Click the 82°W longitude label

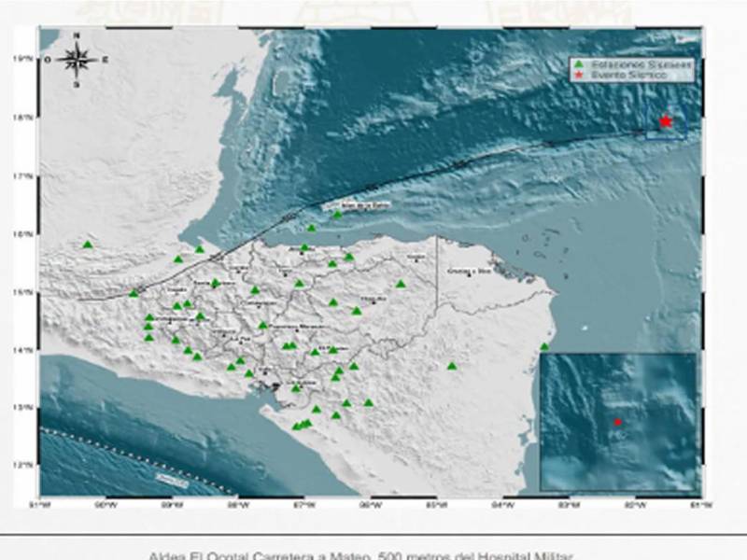click(636, 506)
